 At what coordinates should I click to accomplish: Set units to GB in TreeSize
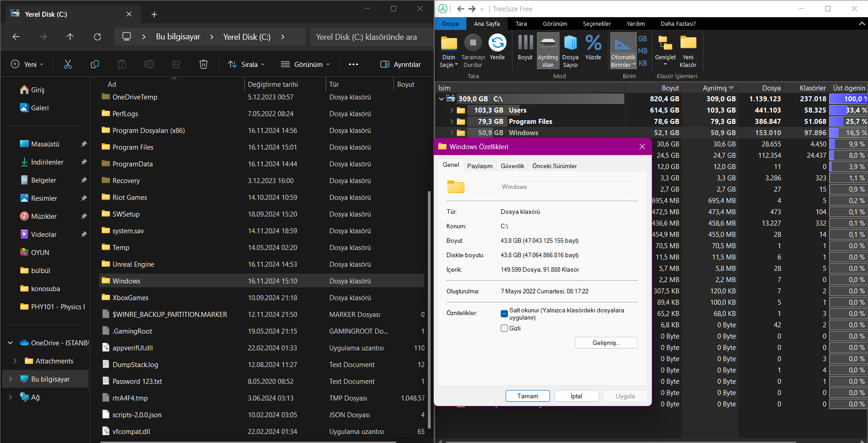[x=642, y=39]
